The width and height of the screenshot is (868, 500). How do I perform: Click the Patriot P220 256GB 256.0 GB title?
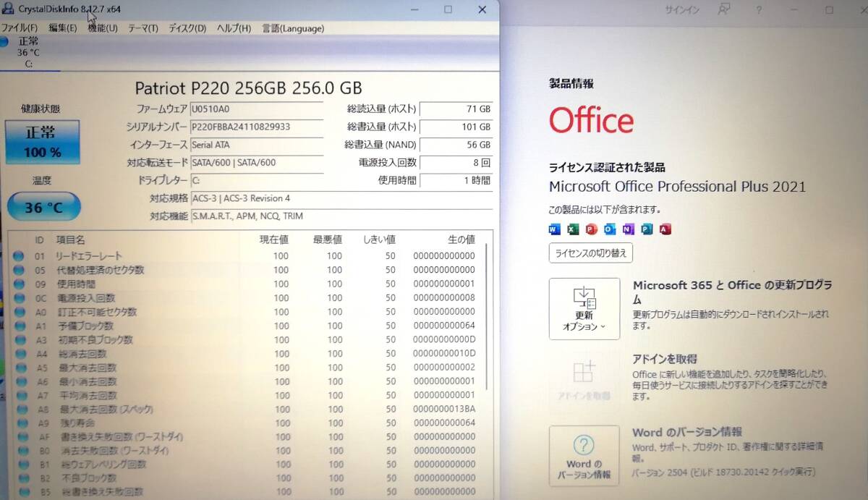[x=248, y=88]
